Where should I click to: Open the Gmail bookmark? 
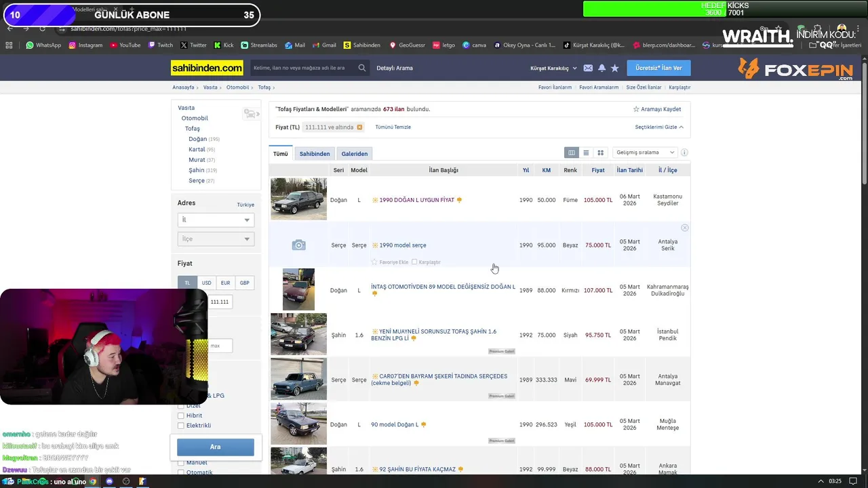[323, 45]
